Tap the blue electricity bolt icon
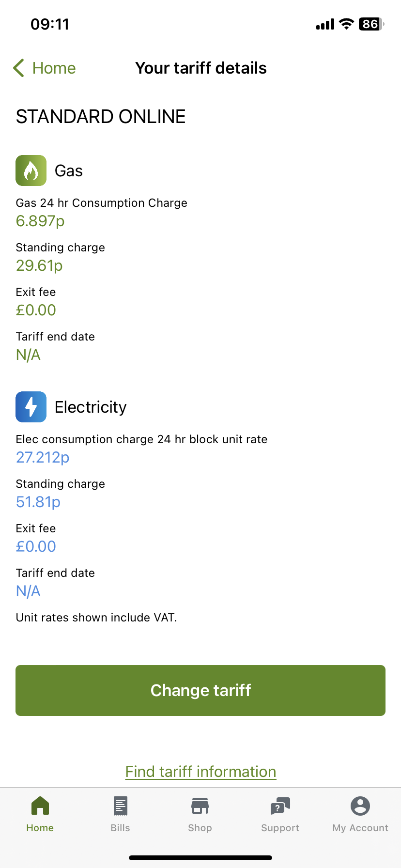 point(31,407)
